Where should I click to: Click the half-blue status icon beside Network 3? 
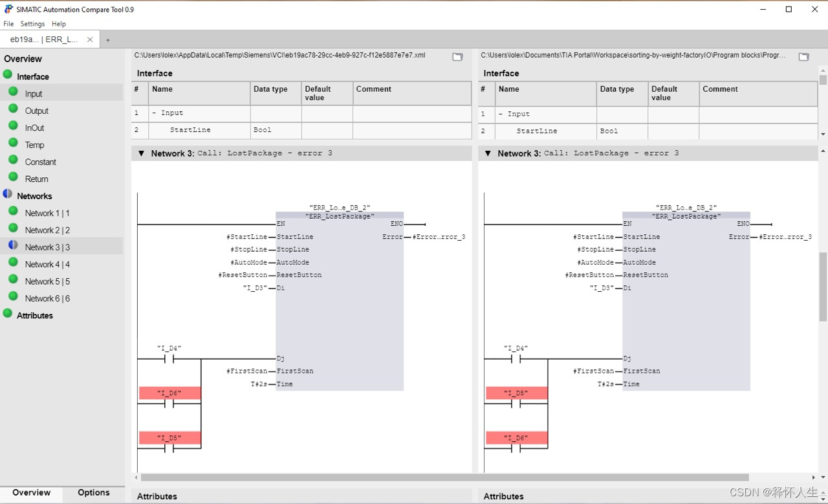click(13, 245)
